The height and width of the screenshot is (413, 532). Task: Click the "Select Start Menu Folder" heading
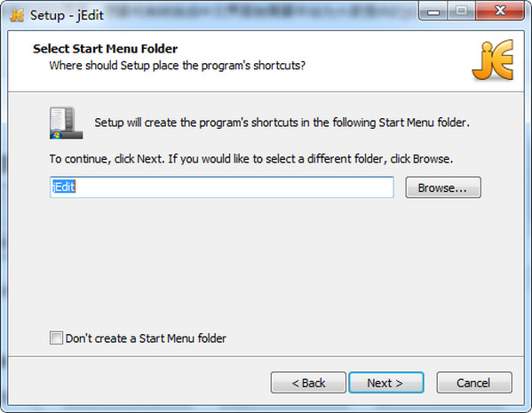[105, 49]
